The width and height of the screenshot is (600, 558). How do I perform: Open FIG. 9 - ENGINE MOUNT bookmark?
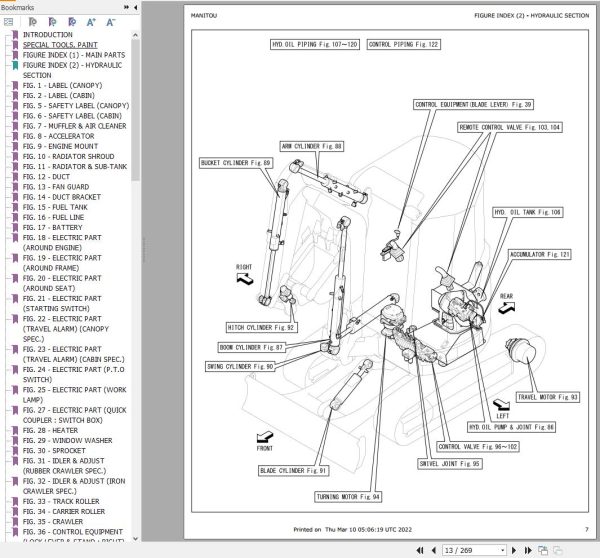pos(60,146)
